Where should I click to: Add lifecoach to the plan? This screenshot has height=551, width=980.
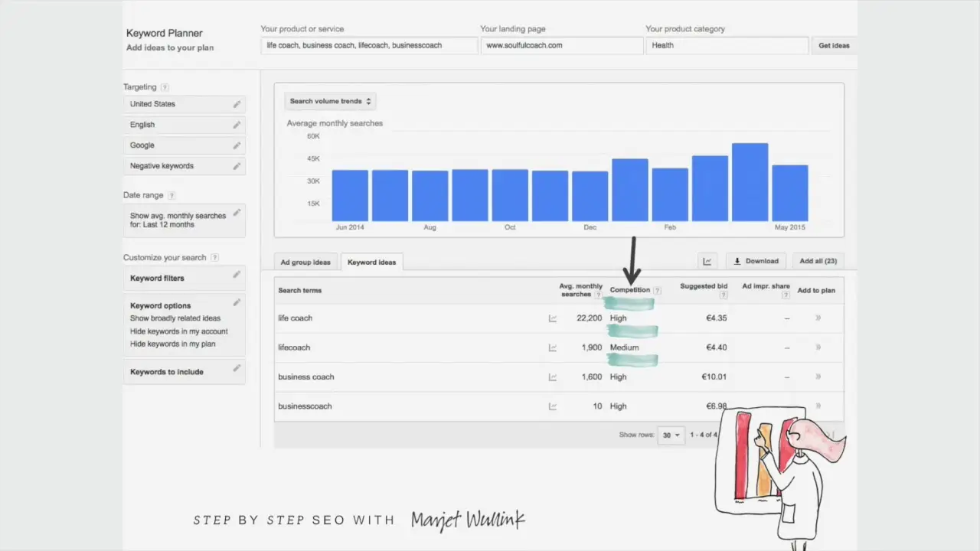coord(818,347)
